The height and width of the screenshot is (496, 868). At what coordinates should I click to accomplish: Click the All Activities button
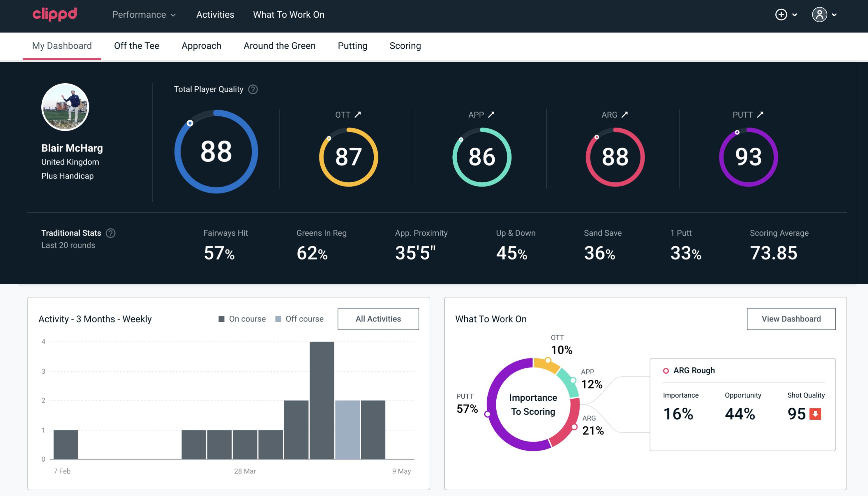pyautogui.click(x=378, y=319)
